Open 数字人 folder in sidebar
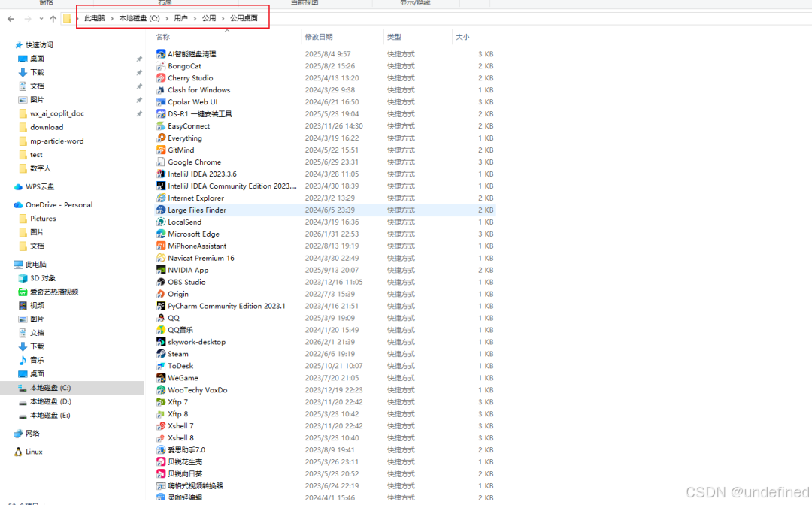This screenshot has height=505, width=812. 41,168
